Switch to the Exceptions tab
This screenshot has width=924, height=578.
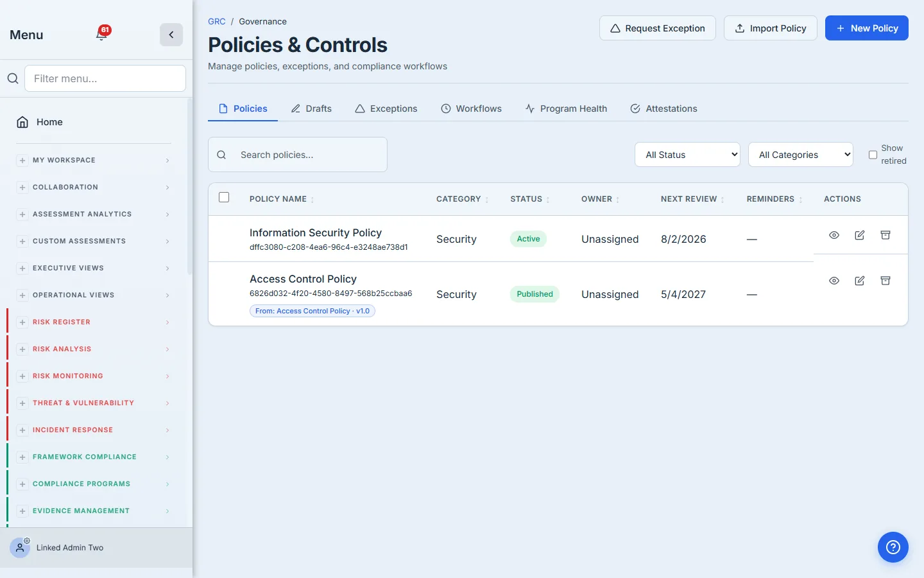click(386, 109)
